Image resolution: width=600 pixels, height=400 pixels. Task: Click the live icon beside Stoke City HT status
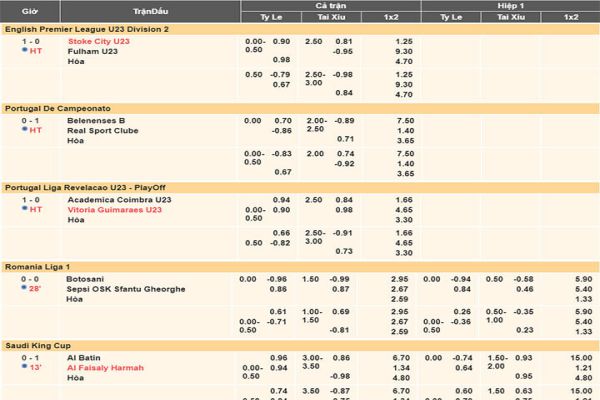click(22, 51)
